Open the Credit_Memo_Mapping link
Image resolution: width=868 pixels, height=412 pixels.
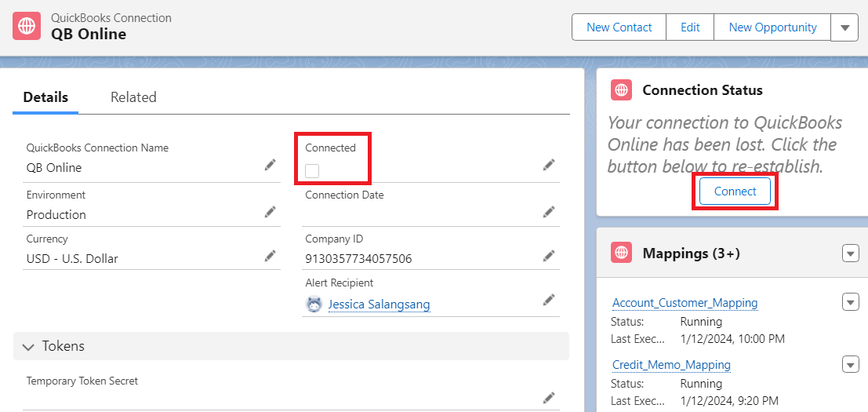point(671,365)
